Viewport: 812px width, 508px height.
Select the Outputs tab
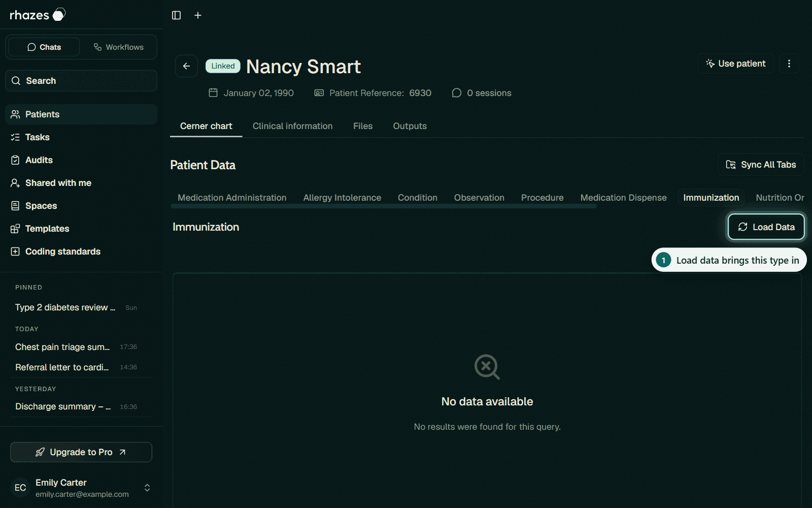[x=410, y=126]
